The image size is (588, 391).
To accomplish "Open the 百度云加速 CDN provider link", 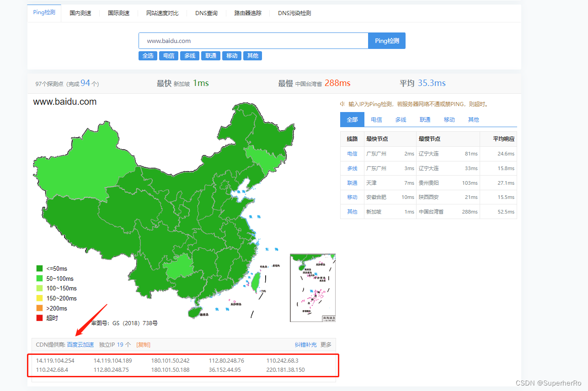I will (81, 345).
